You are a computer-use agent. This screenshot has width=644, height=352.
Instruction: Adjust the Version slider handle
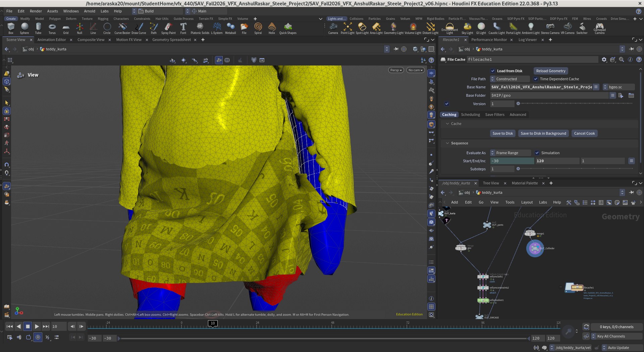tap(518, 104)
